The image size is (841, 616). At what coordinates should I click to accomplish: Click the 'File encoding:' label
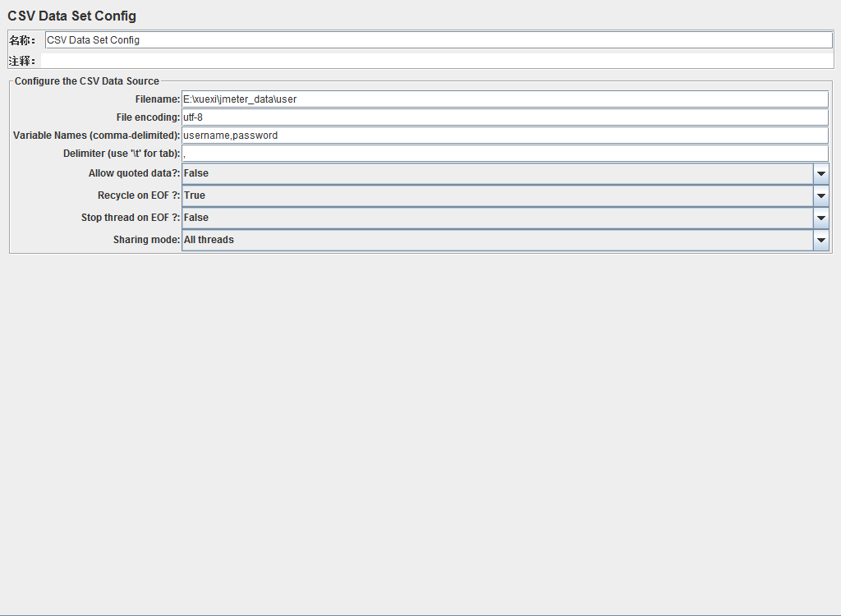148,117
